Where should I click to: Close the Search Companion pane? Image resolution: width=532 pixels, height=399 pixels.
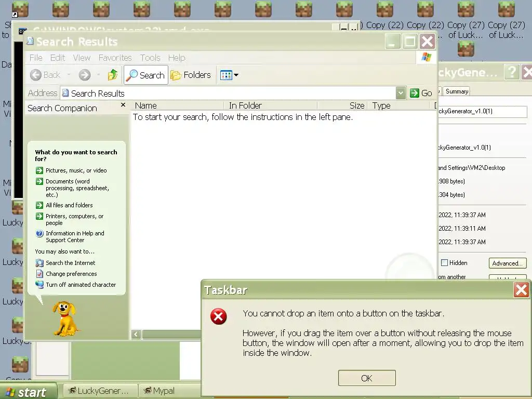coord(123,105)
